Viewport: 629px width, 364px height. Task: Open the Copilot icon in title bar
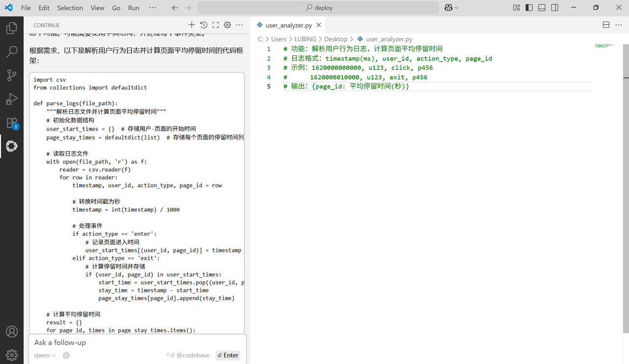pos(448,8)
